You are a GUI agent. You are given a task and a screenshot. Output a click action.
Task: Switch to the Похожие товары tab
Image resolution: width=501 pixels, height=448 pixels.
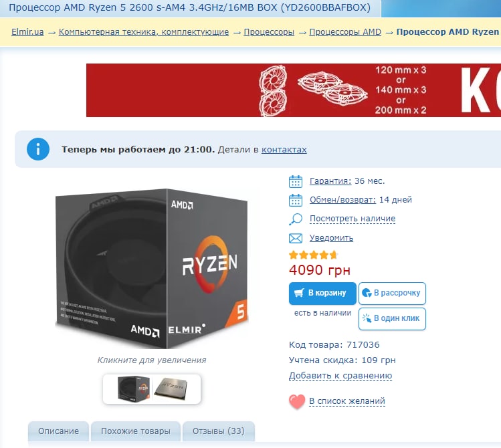coord(136,431)
